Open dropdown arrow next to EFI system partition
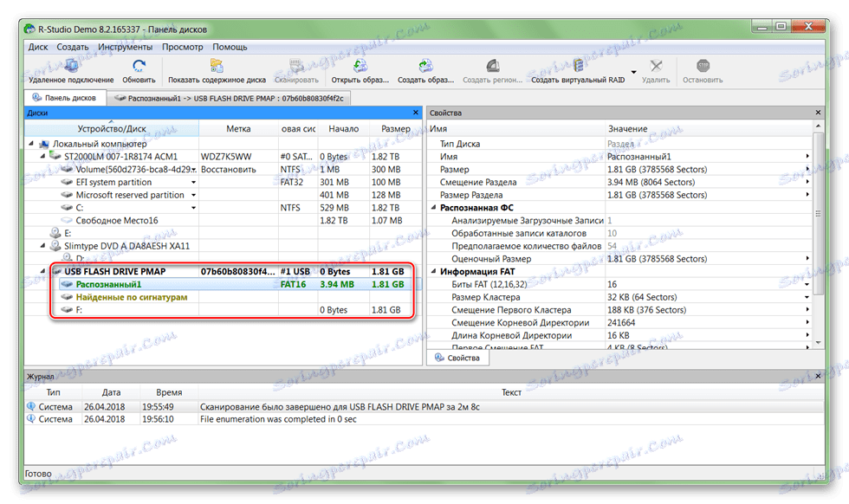Viewport: 849px width, 504px height. click(193, 183)
